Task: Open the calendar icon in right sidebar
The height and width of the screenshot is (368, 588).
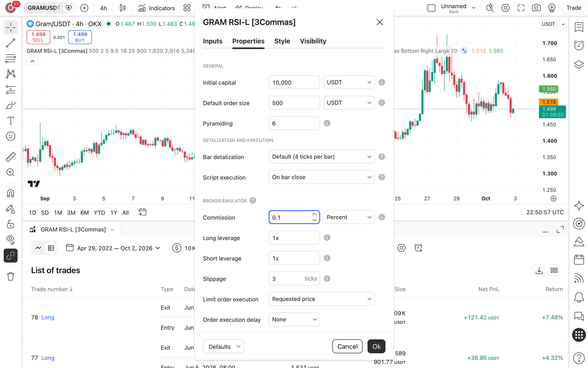Action: [579, 260]
